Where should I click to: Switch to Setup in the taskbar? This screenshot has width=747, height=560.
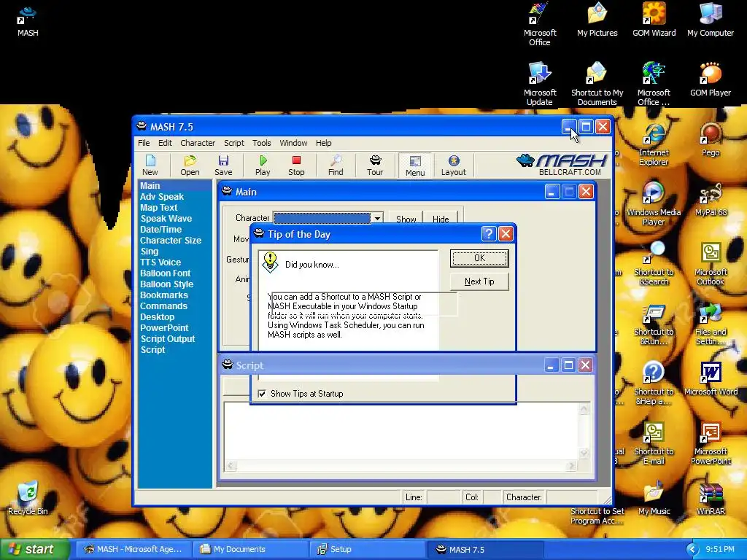368,549
